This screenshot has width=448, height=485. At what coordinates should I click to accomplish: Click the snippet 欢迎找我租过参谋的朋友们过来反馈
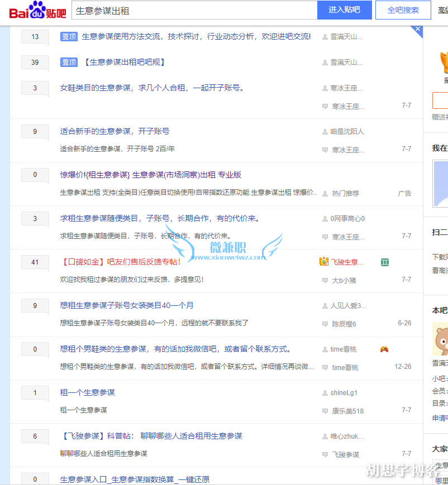132,280
